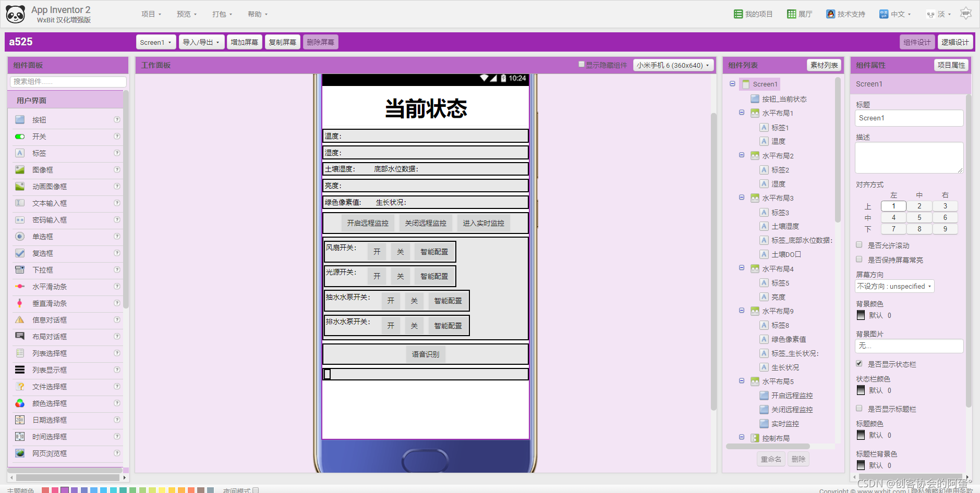The image size is (980, 493).
Task: Select the 网页浏览框 component icon
Action: (x=19, y=453)
